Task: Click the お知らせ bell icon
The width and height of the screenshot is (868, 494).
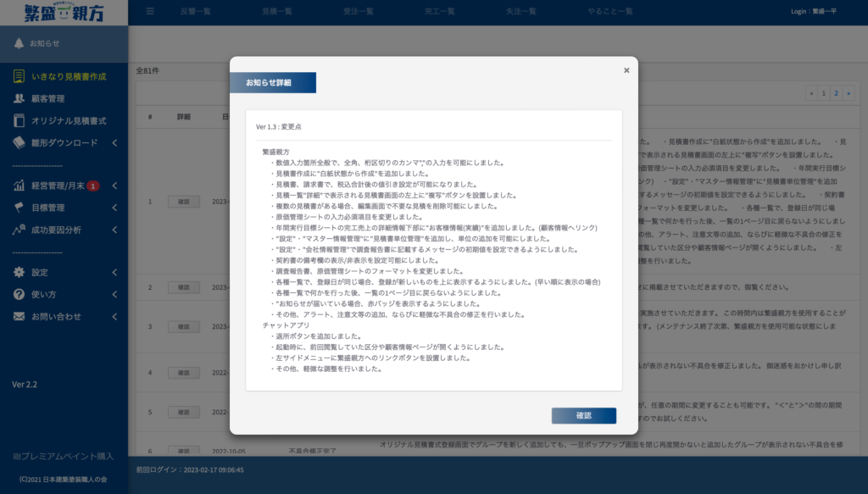Action: pos(19,43)
